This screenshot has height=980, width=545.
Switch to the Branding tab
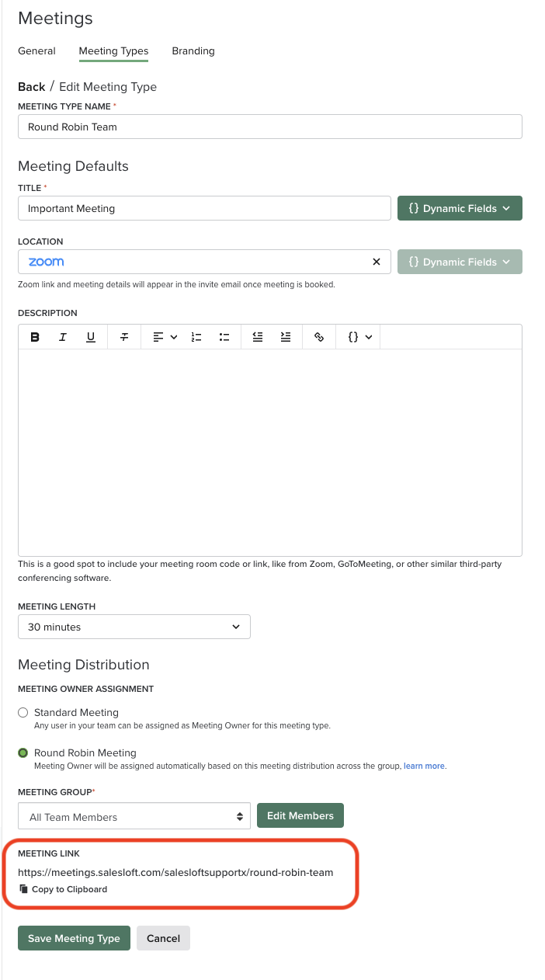coord(193,51)
